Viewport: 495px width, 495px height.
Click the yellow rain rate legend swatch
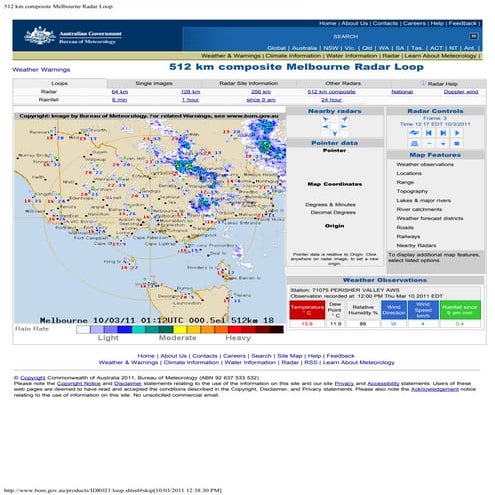[180, 329]
